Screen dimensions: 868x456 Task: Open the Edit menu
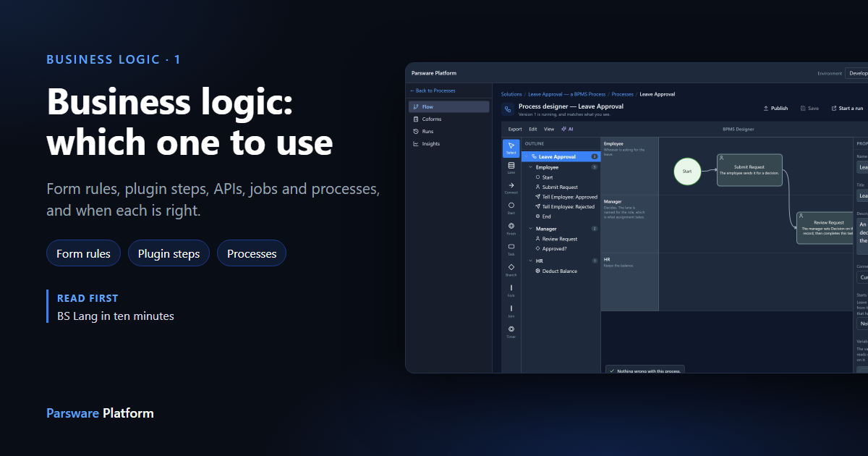[x=533, y=129]
